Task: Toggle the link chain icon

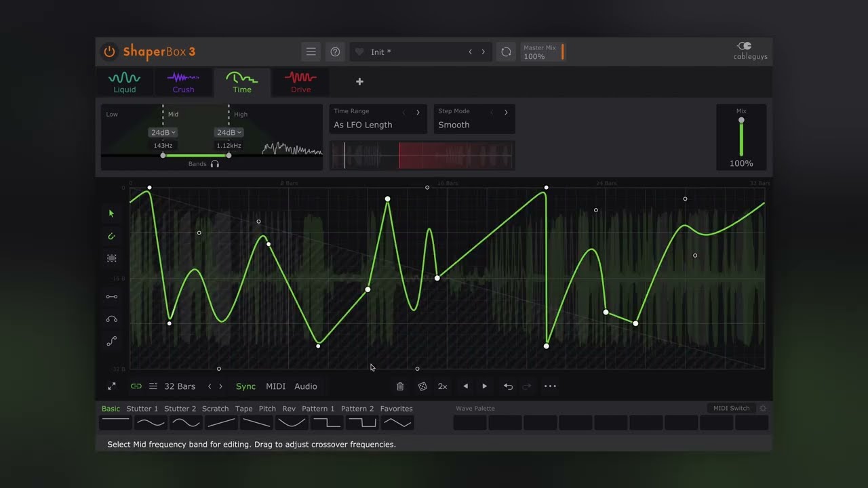Action: pyautogui.click(x=136, y=386)
